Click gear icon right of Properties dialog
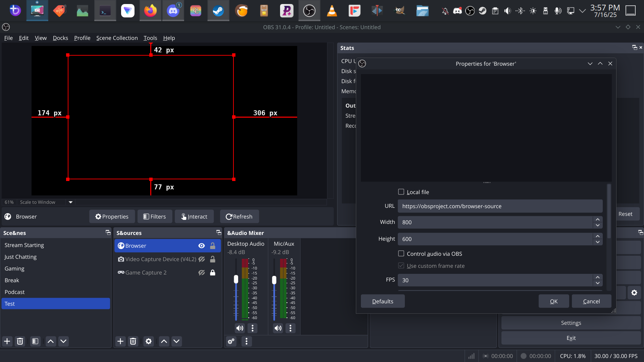644x362 pixels. pos(634,293)
